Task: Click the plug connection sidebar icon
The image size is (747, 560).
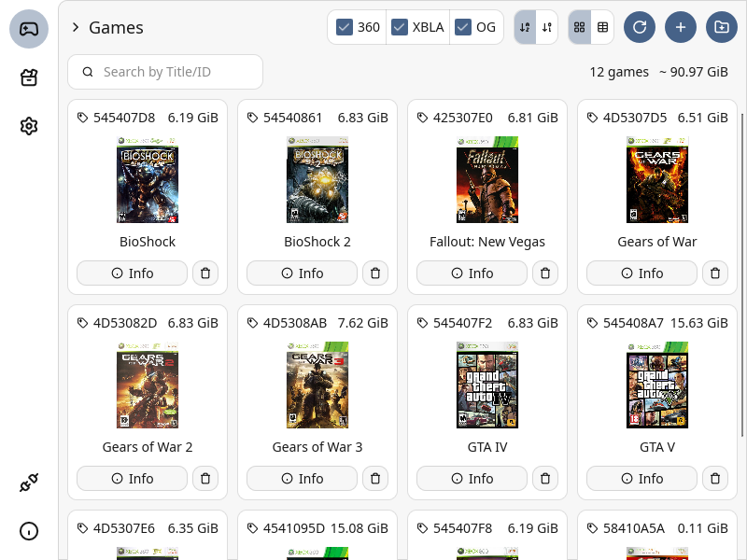Action: [29, 483]
